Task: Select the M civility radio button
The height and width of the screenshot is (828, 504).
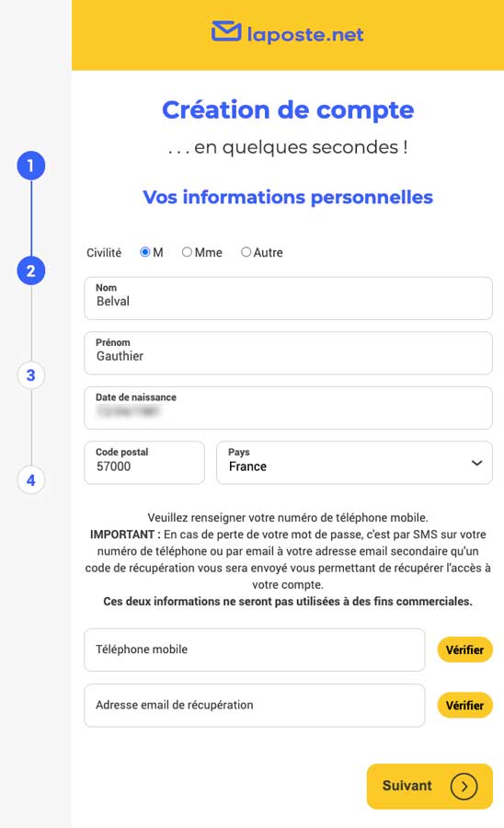Action: [144, 252]
